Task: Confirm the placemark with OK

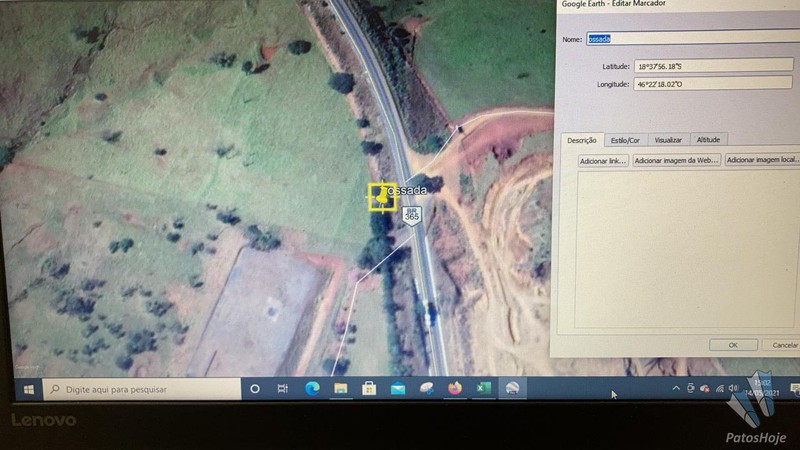Action: [733, 345]
